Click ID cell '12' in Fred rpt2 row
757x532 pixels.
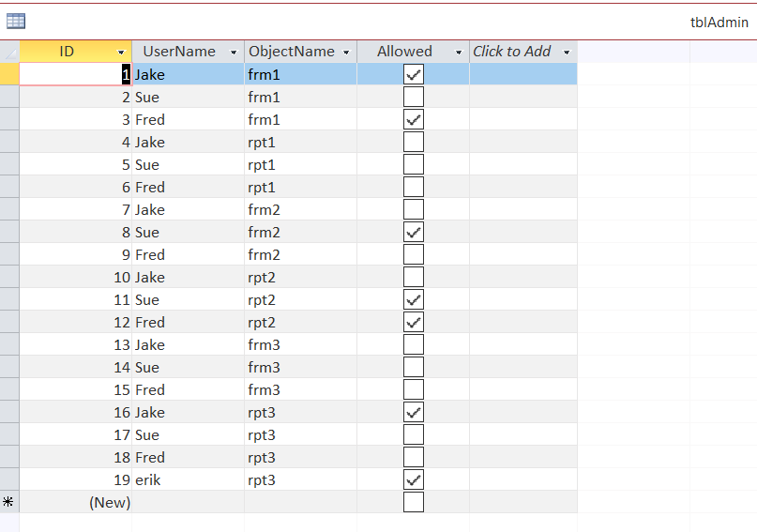click(75, 322)
